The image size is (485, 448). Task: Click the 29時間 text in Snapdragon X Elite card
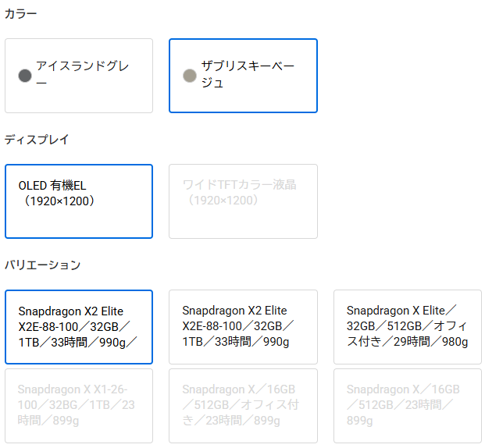click(422, 342)
